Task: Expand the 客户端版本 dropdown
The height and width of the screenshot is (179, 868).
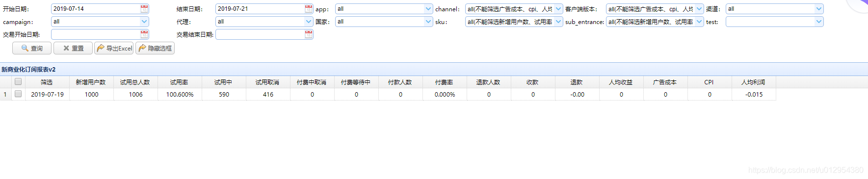Action: tap(699, 9)
